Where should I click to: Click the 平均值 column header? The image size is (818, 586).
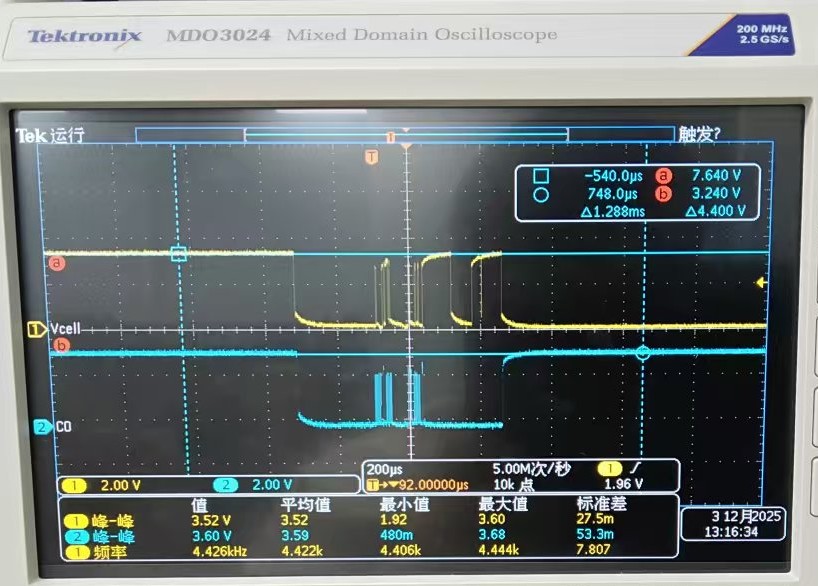pyautogui.click(x=306, y=505)
